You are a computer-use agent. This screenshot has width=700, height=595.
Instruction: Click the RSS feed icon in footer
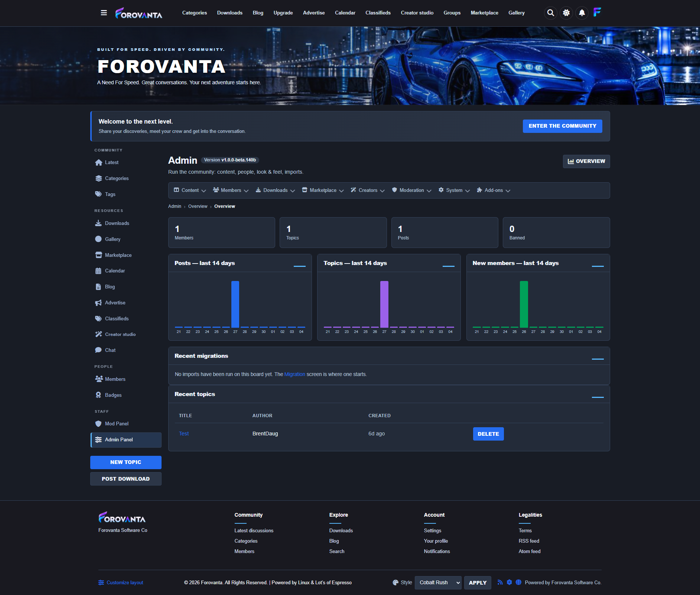(500, 582)
